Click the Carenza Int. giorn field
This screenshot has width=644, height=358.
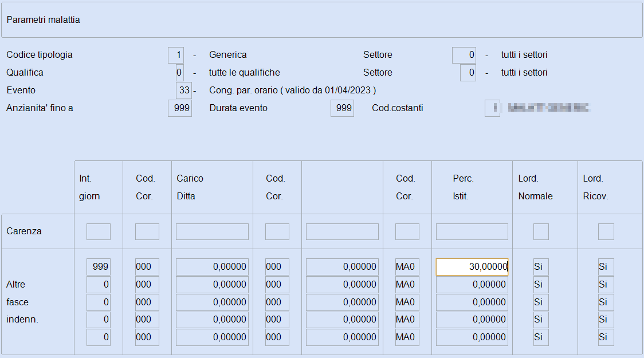(99, 231)
